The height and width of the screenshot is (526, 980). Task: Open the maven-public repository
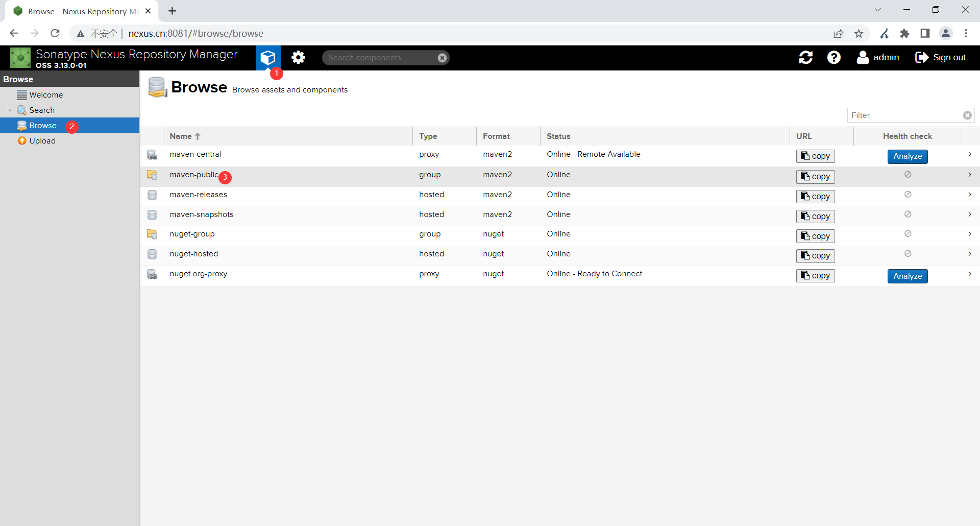click(194, 175)
